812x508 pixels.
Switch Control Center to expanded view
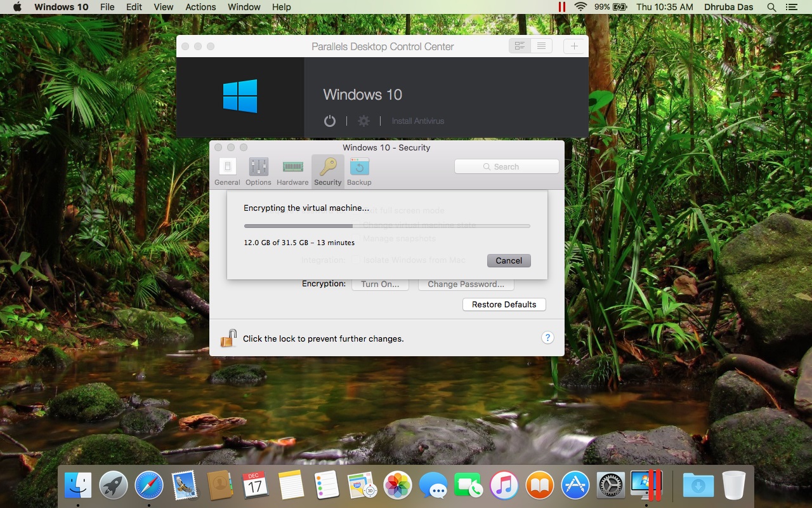click(x=520, y=46)
